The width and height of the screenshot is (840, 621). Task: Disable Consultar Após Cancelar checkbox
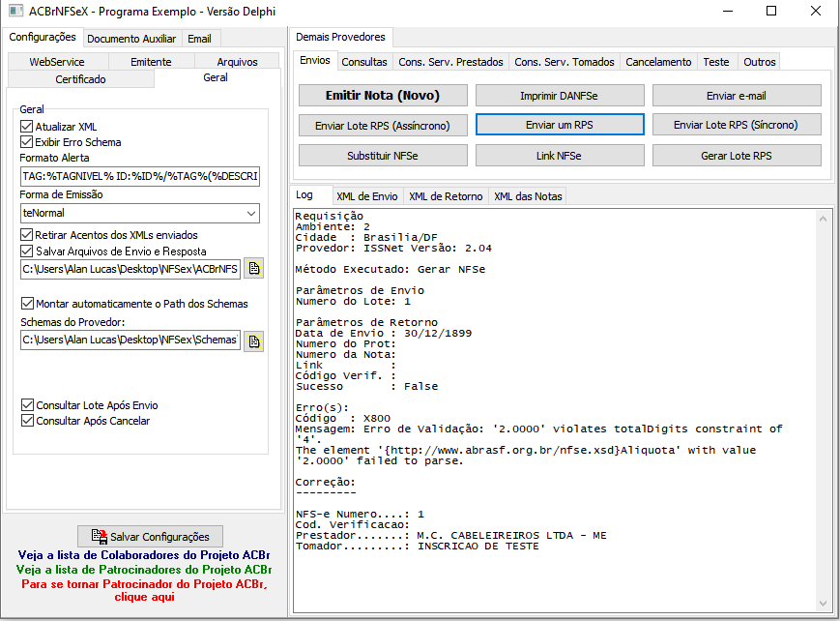(x=27, y=421)
